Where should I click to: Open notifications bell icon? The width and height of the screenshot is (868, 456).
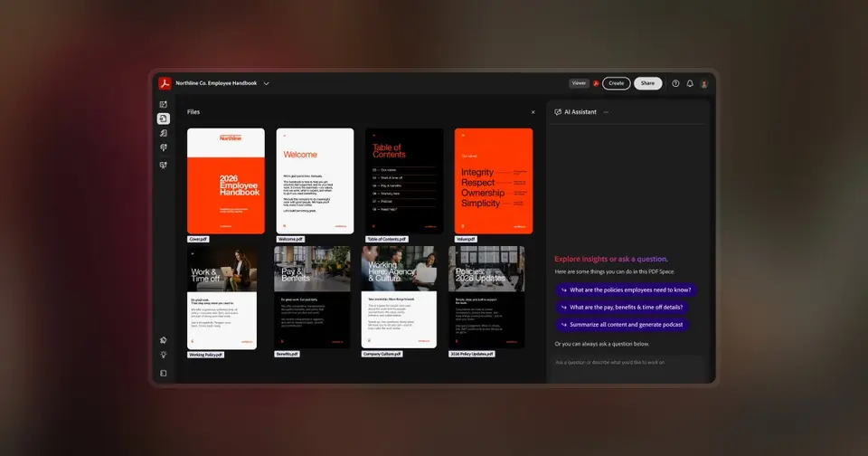click(x=690, y=83)
